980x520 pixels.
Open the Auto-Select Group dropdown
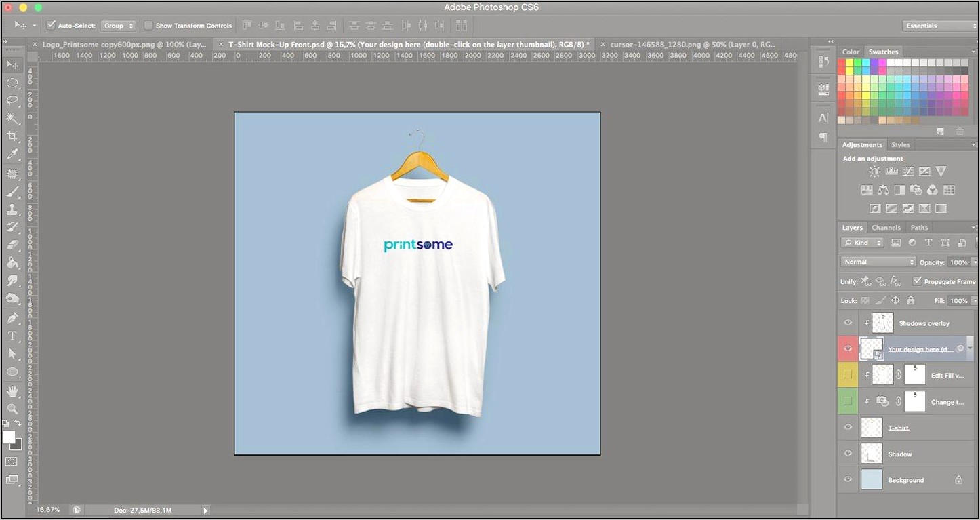[x=118, y=26]
